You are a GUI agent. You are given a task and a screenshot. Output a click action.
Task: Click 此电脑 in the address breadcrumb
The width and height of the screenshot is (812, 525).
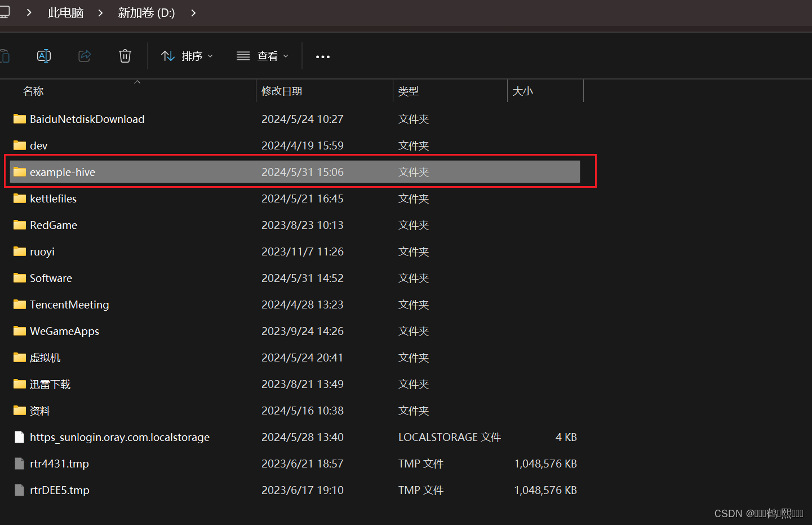pos(65,12)
